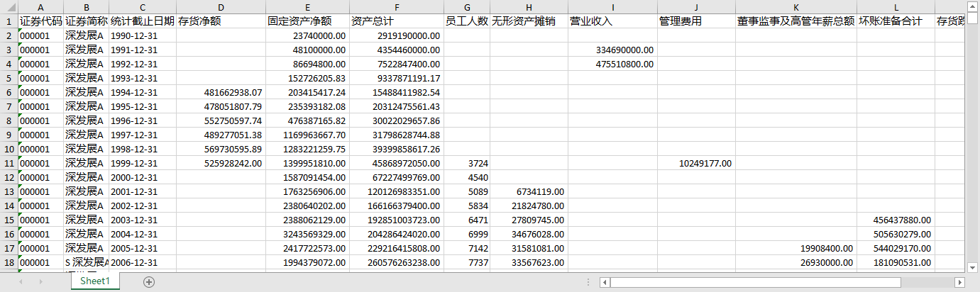980x292 pixels.
Task: Select cell with value 481662938.07
Action: (x=221, y=92)
